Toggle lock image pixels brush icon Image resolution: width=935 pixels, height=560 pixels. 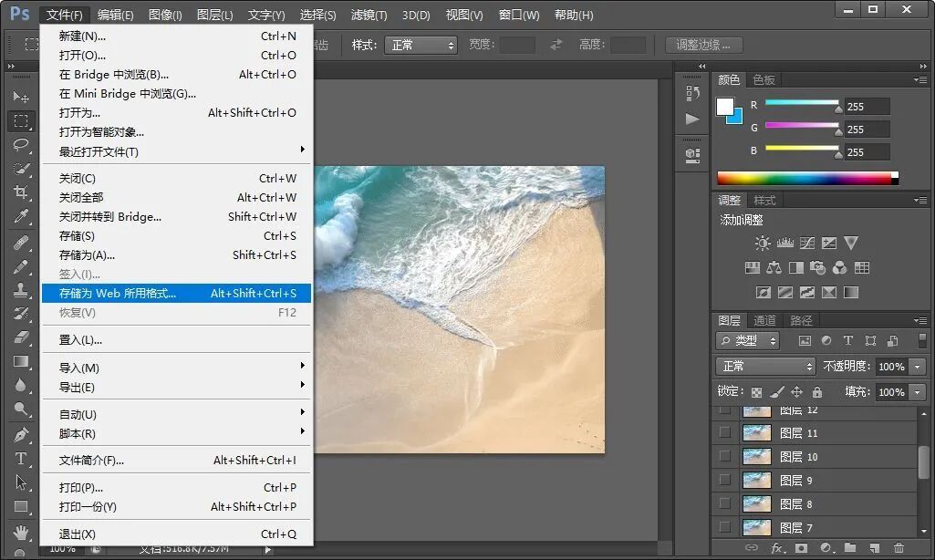776,392
